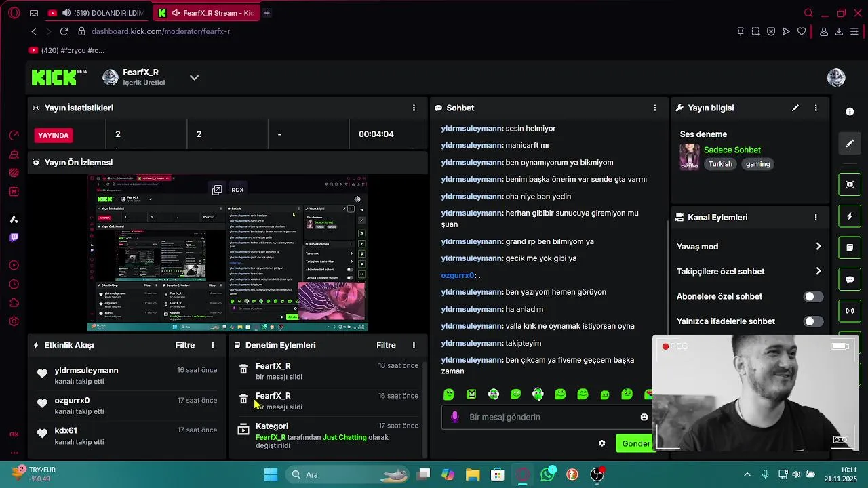Click inside the Bir mesaj gönderin field

click(549, 417)
